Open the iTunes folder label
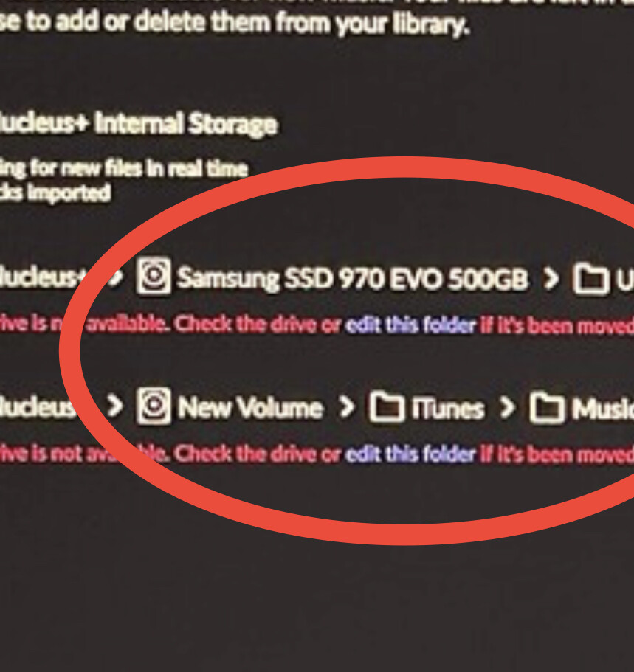The width and height of the screenshot is (634, 672). pos(448,409)
